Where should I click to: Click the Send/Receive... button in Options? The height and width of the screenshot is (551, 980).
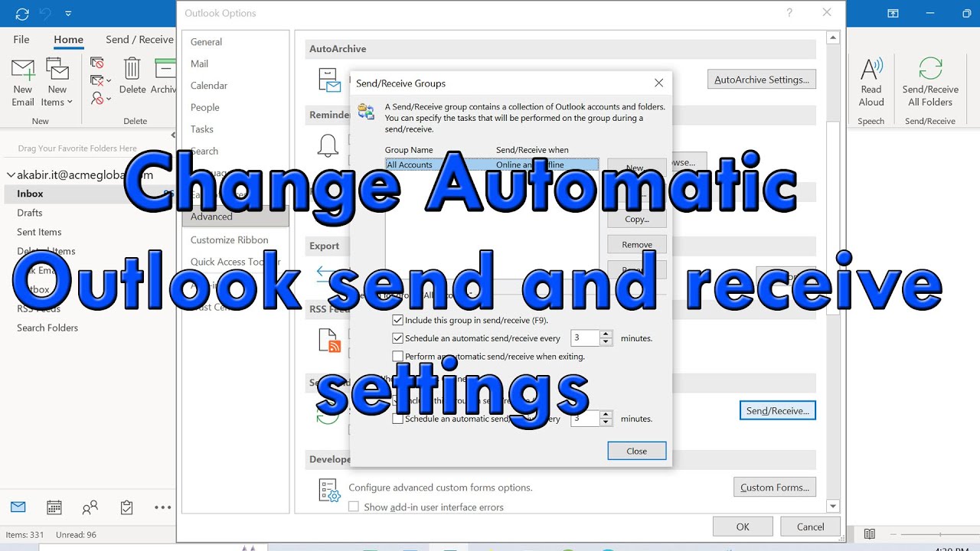click(778, 411)
